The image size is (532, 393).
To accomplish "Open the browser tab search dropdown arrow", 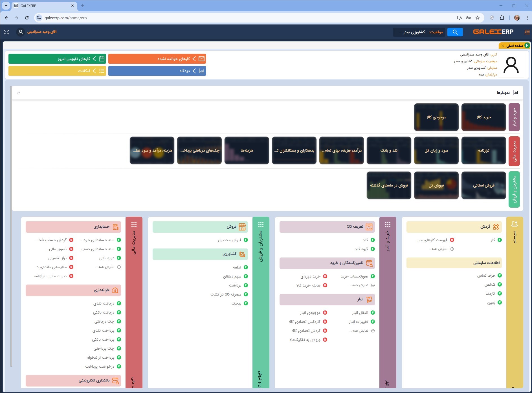I will 6,6.
